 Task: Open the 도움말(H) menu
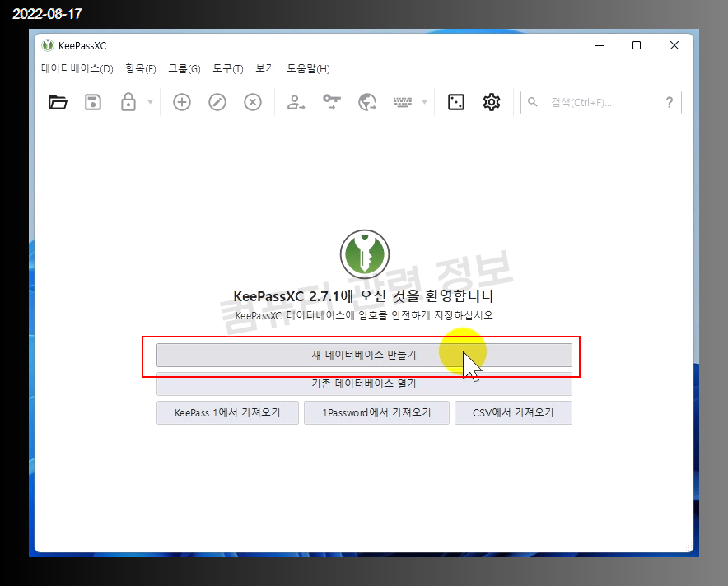click(308, 68)
